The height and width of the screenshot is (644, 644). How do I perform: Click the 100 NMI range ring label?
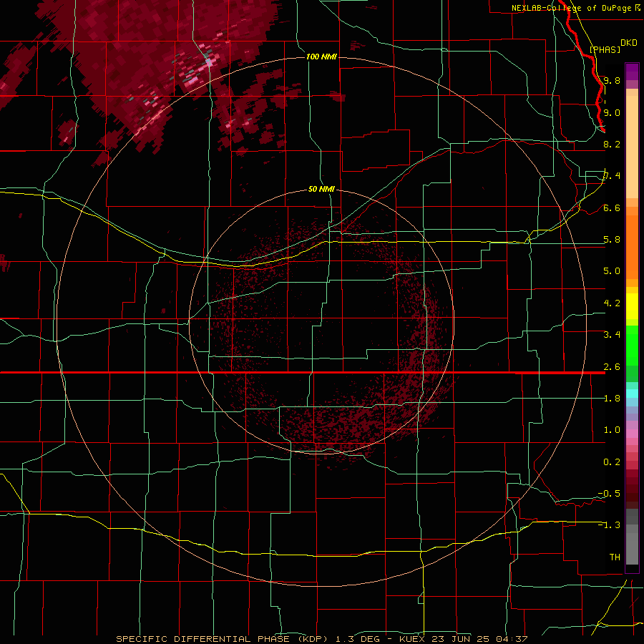321,57
